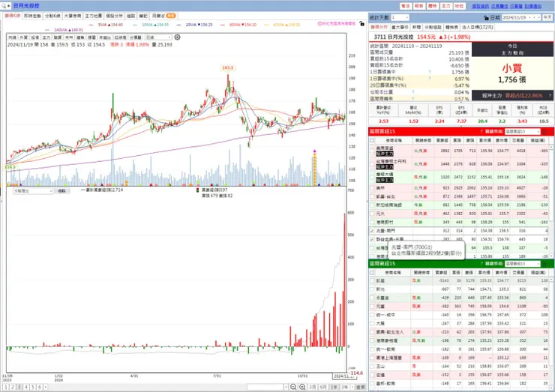This screenshot has height=392, width=555.
Task: Toggle the lock icon beside 日期
Action: pyautogui.click(x=486, y=17)
